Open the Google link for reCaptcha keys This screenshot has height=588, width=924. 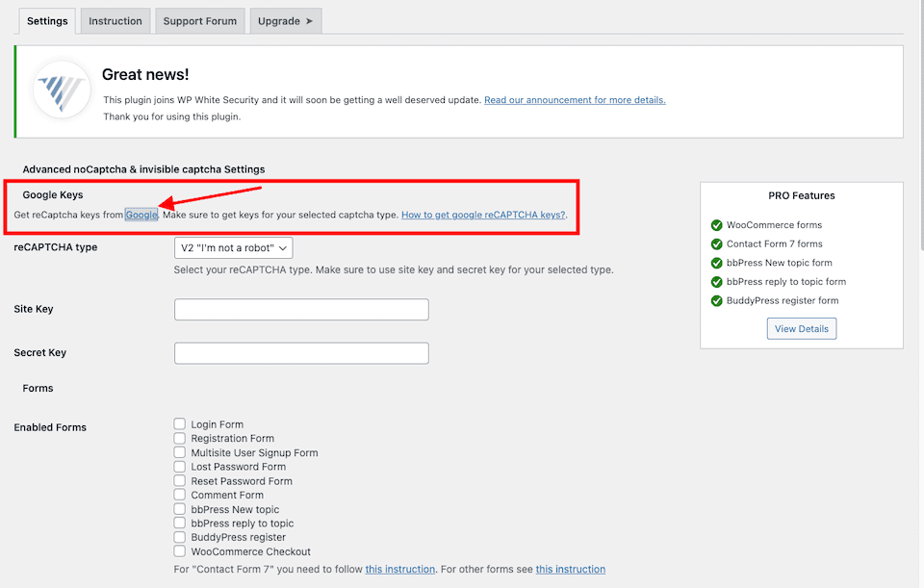(x=141, y=215)
